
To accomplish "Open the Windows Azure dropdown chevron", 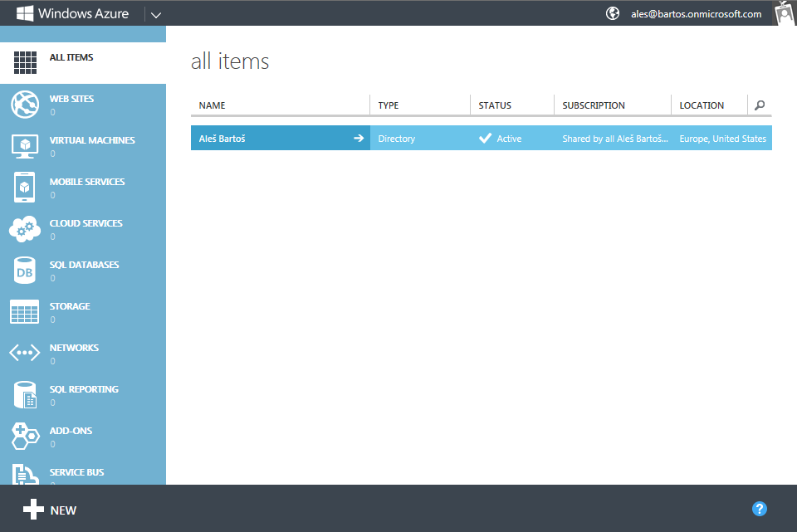I will point(156,15).
